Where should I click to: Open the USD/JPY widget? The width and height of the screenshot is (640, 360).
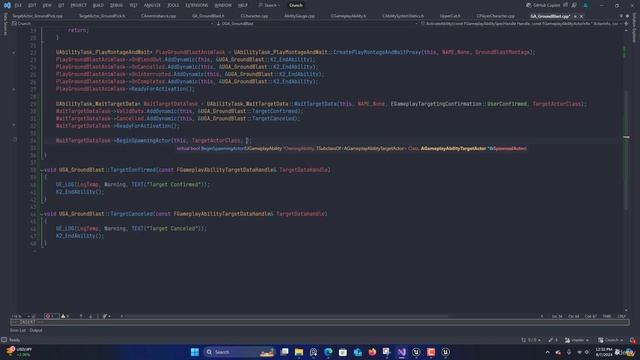pos(20,352)
